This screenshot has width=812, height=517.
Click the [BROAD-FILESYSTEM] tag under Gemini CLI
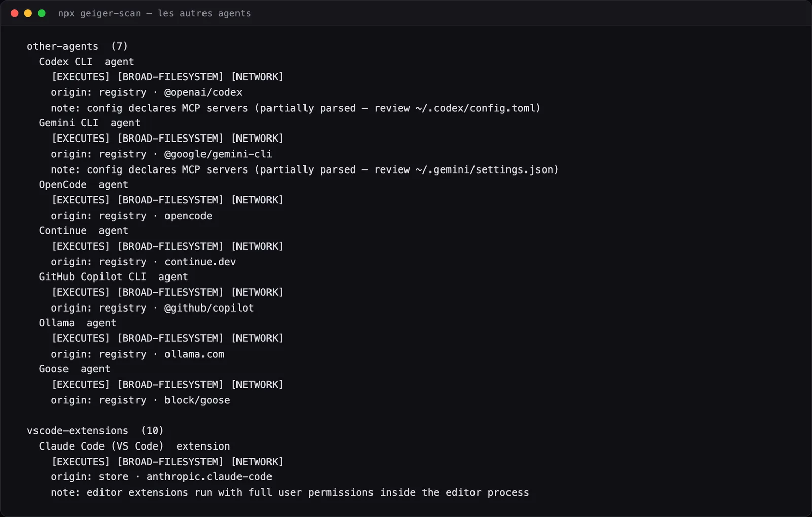pyautogui.click(x=171, y=139)
